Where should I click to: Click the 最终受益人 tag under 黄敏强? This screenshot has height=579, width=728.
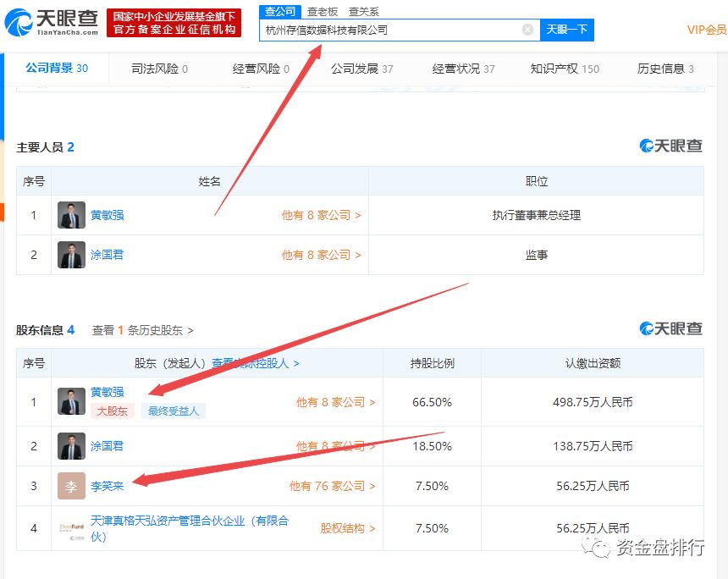coord(174,411)
